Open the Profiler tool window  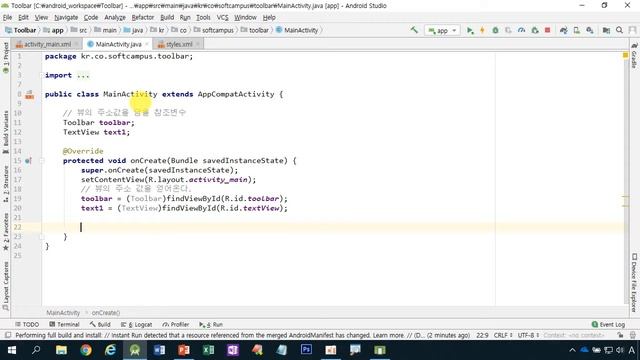(176, 324)
